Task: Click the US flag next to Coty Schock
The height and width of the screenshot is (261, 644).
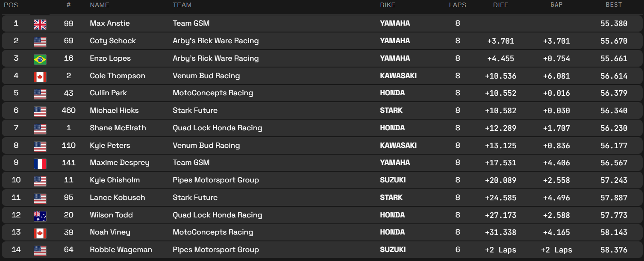Action: [x=40, y=42]
